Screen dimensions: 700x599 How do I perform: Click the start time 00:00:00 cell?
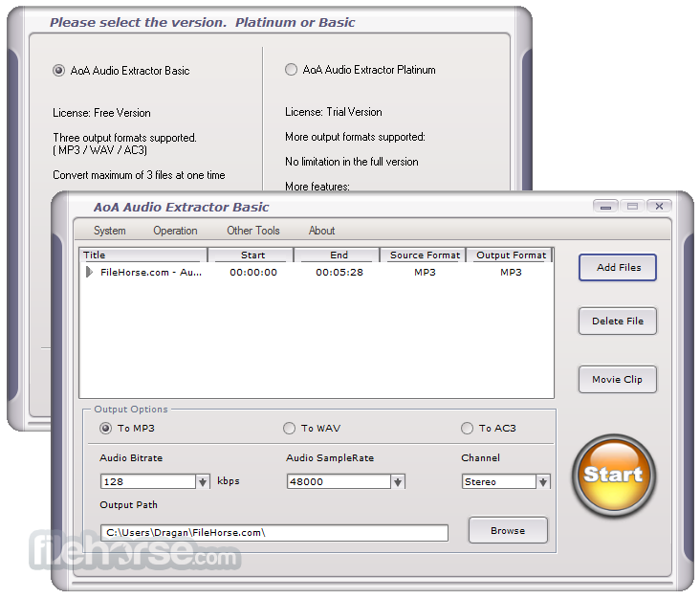click(253, 273)
